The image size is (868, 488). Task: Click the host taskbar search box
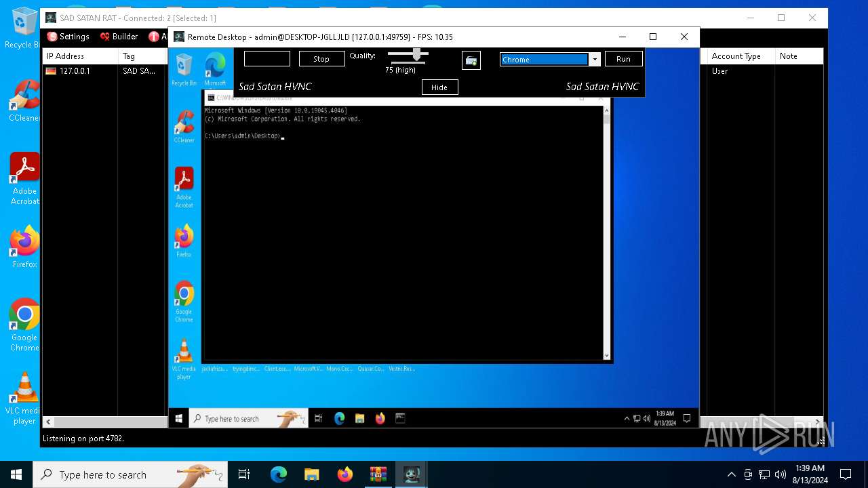pyautogui.click(x=130, y=474)
